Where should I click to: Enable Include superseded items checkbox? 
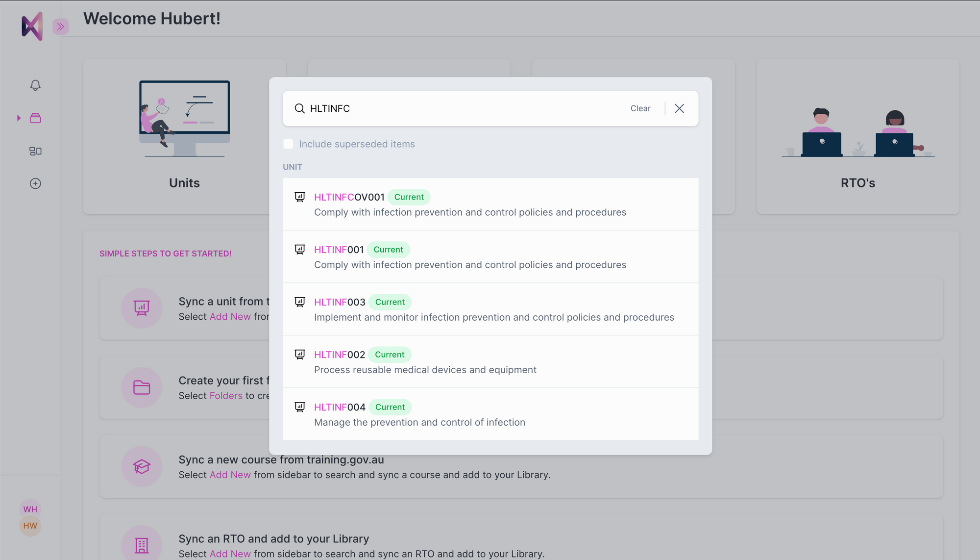(289, 144)
